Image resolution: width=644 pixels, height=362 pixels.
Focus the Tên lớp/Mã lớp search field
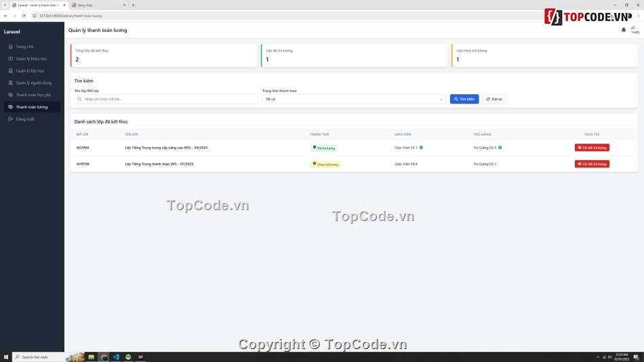(166, 99)
